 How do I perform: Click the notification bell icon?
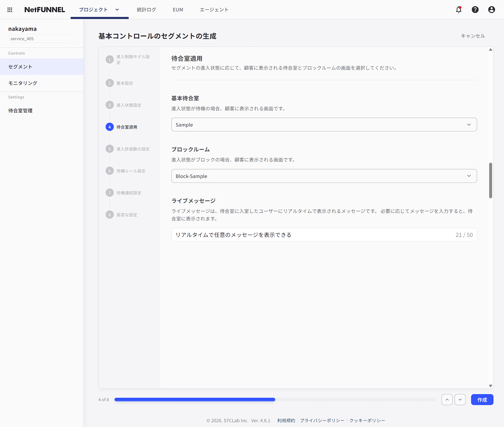tap(459, 10)
